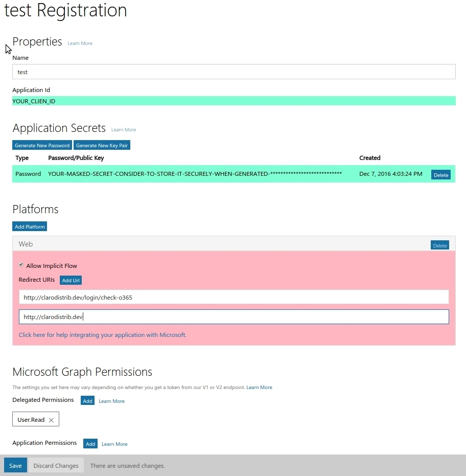
Task: Focus the application Name field
Action: [234, 72]
